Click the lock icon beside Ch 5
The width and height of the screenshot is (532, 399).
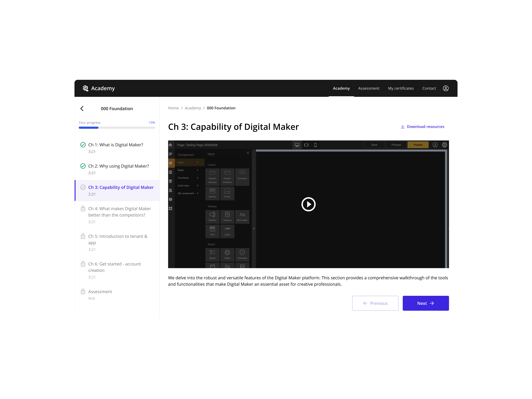[83, 236]
